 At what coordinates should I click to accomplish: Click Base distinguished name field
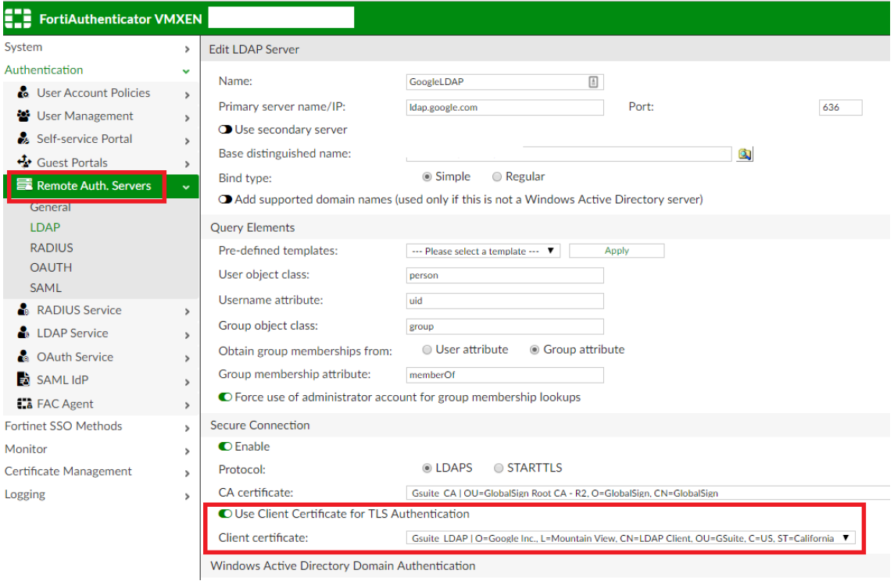pyautogui.click(x=568, y=154)
